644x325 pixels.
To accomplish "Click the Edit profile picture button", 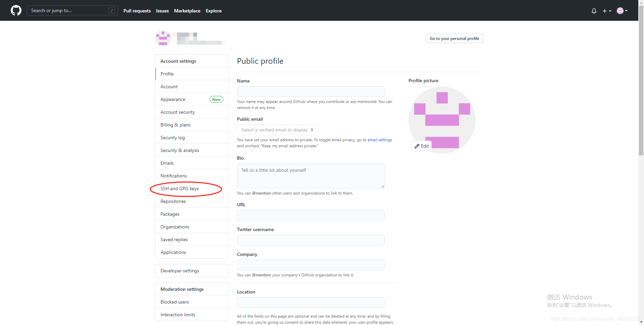I will (422, 146).
